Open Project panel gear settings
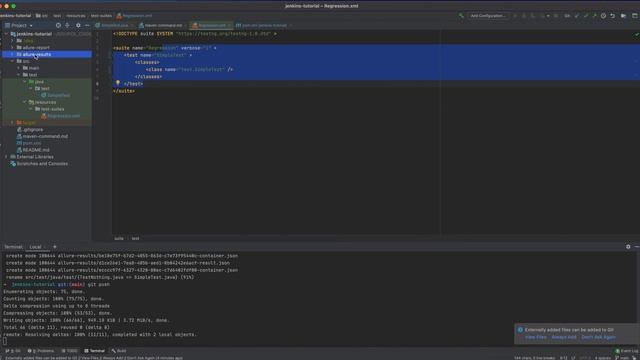Screen dimensions: 640x360 tap(78, 25)
